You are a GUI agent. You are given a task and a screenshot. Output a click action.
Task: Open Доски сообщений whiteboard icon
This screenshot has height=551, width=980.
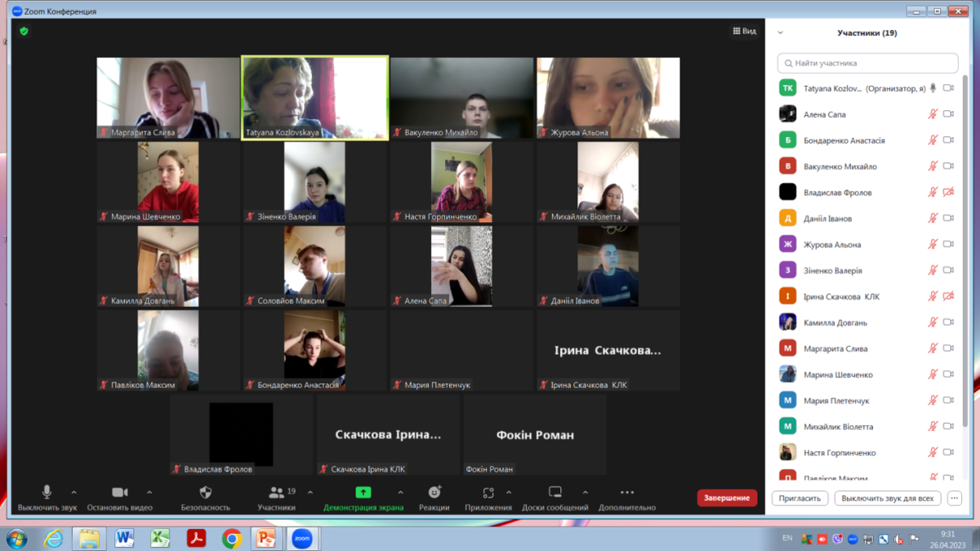click(x=555, y=492)
